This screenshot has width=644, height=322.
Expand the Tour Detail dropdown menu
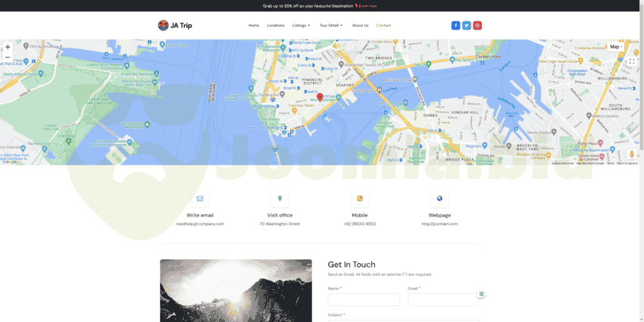pos(330,25)
